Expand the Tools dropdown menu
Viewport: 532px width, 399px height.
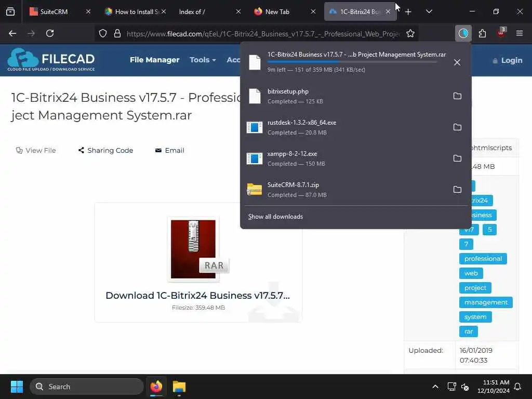203,60
